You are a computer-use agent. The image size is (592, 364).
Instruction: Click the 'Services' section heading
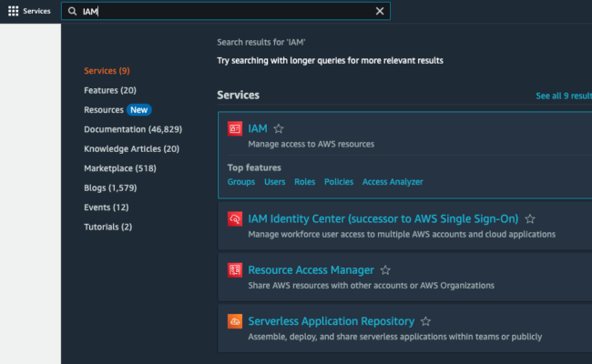pyautogui.click(x=239, y=95)
